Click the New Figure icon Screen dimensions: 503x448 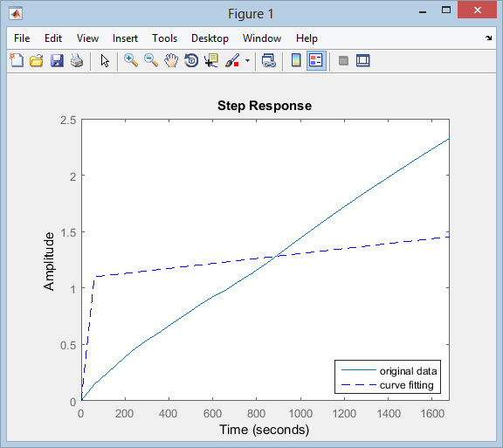tap(17, 60)
